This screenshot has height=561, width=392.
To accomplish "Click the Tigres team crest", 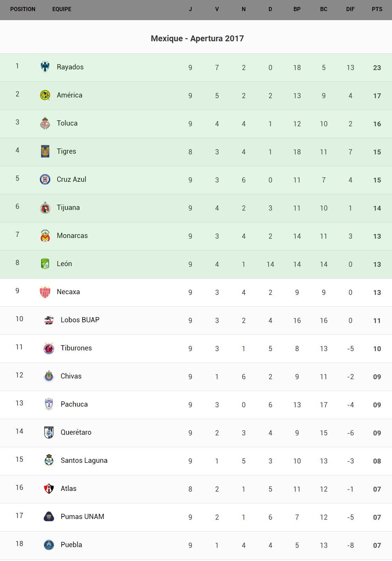I will pyautogui.click(x=45, y=151).
